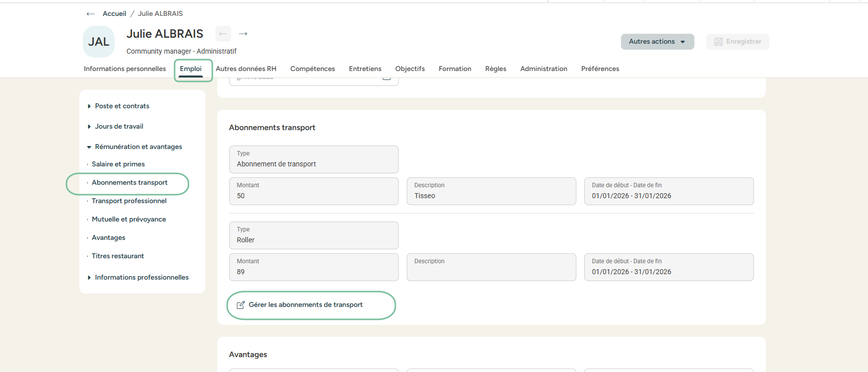The image size is (868, 372).
Task: Click the empty Description field for Roller
Action: (x=491, y=268)
